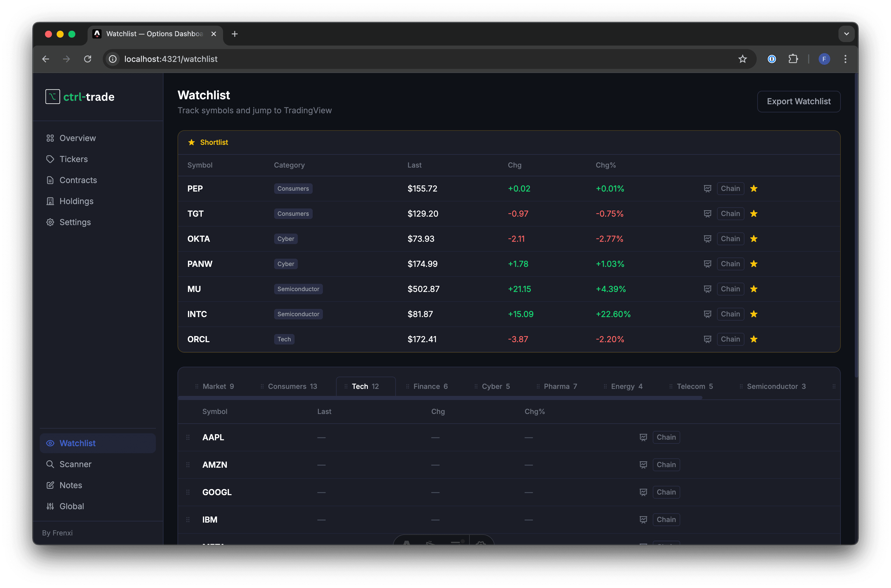Toggle the favorite star on INTC
Image resolution: width=891 pixels, height=588 pixels.
(754, 314)
